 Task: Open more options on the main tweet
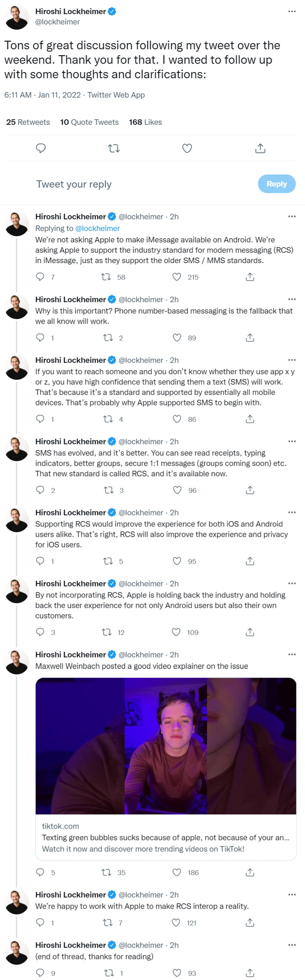coord(292,11)
